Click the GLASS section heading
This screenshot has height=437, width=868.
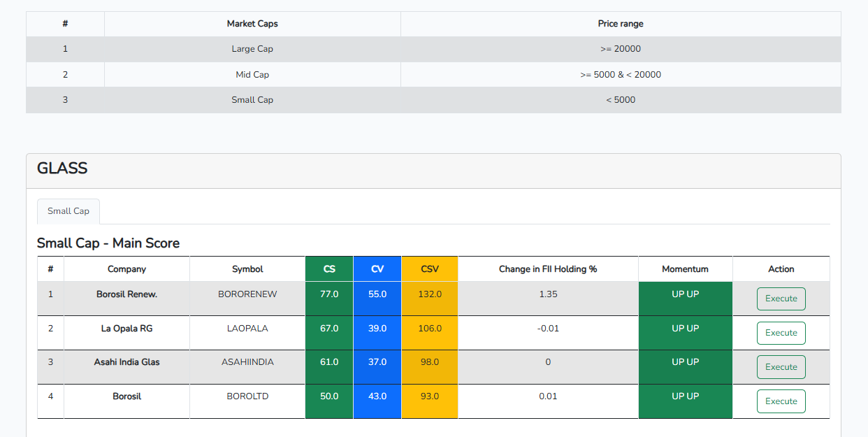62,169
